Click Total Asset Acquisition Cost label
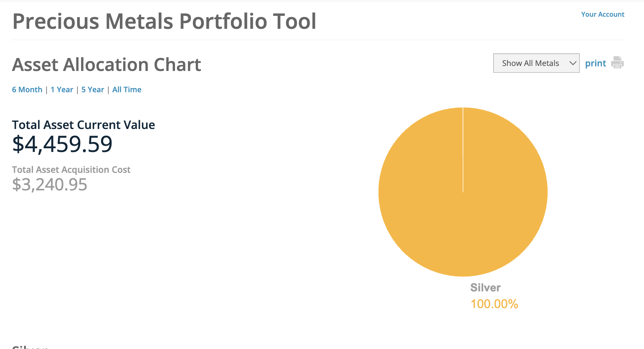The height and width of the screenshot is (349, 644). pos(71,169)
